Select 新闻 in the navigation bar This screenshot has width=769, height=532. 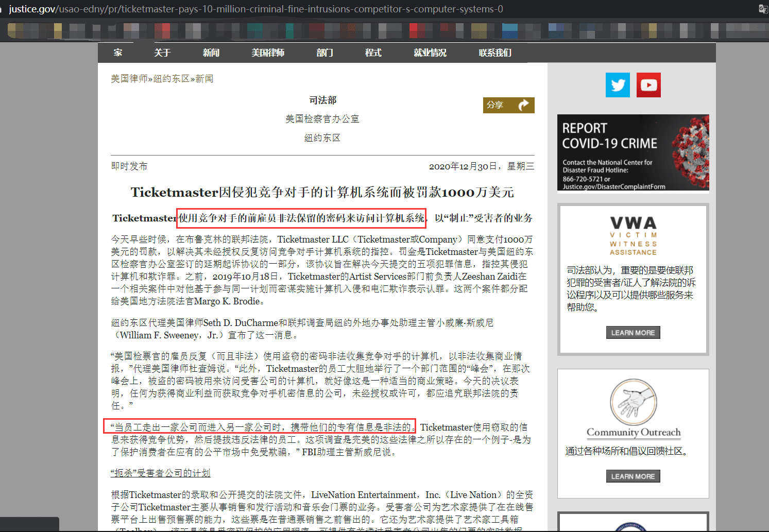(211, 53)
